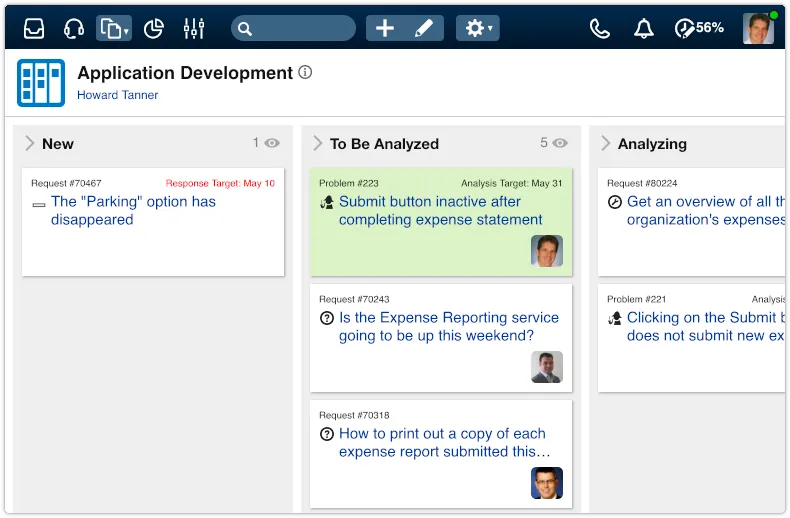Image resolution: width=790 pixels, height=518 pixels.
Task: Open 'Submit button inactive after completing' problem
Action: (x=440, y=211)
